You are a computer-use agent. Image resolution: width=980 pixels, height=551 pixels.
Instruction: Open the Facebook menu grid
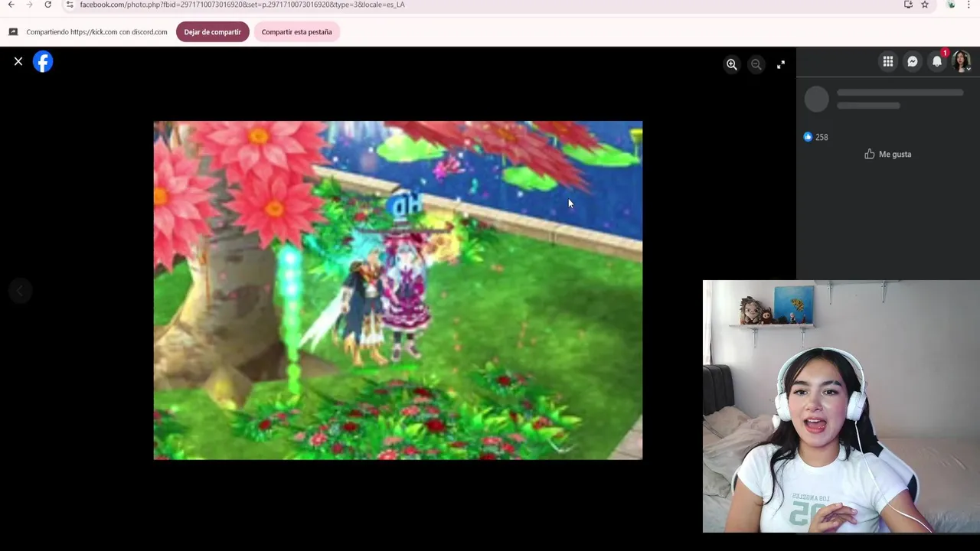coord(888,62)
